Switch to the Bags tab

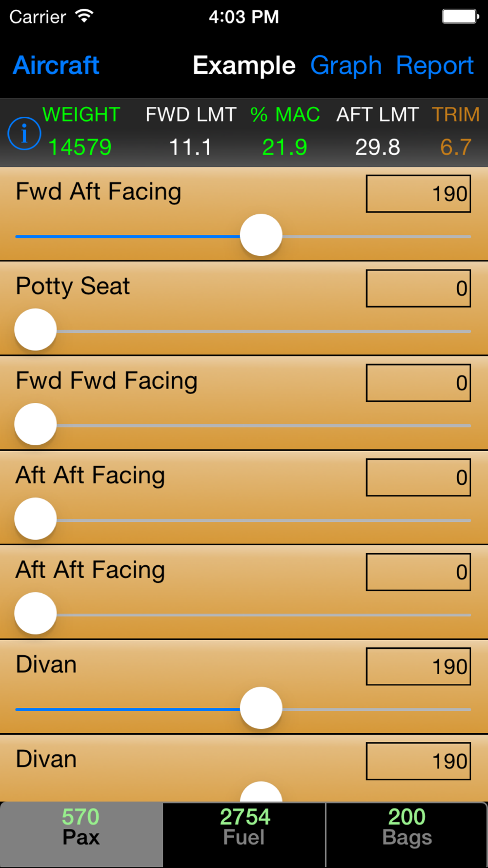[x=407, y=835]
